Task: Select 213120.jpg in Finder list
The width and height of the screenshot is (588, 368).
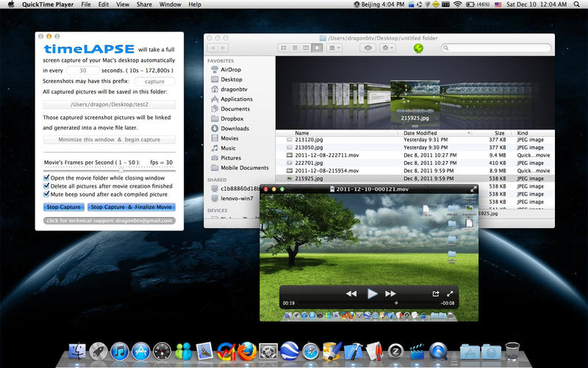Action: click(415, 140)
